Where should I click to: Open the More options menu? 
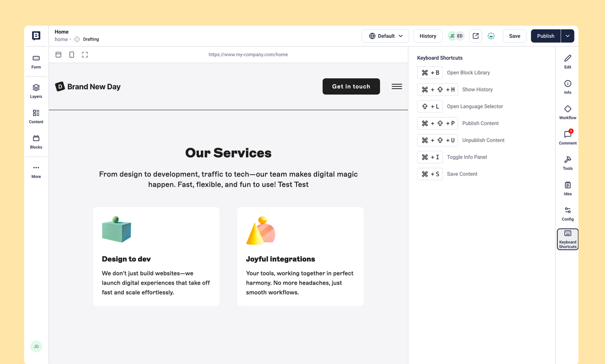[36, 171]
